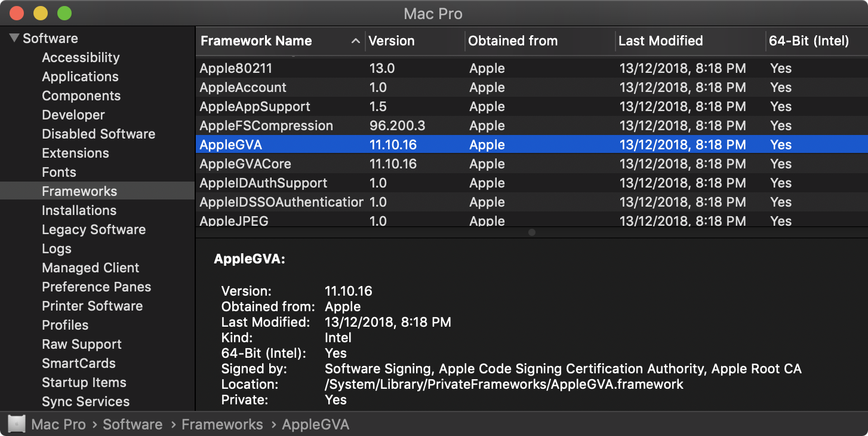Select the AppleGVACore framework row
This screenshot has height=436, width=868.
pyautogui.click(x=532, y=164)
